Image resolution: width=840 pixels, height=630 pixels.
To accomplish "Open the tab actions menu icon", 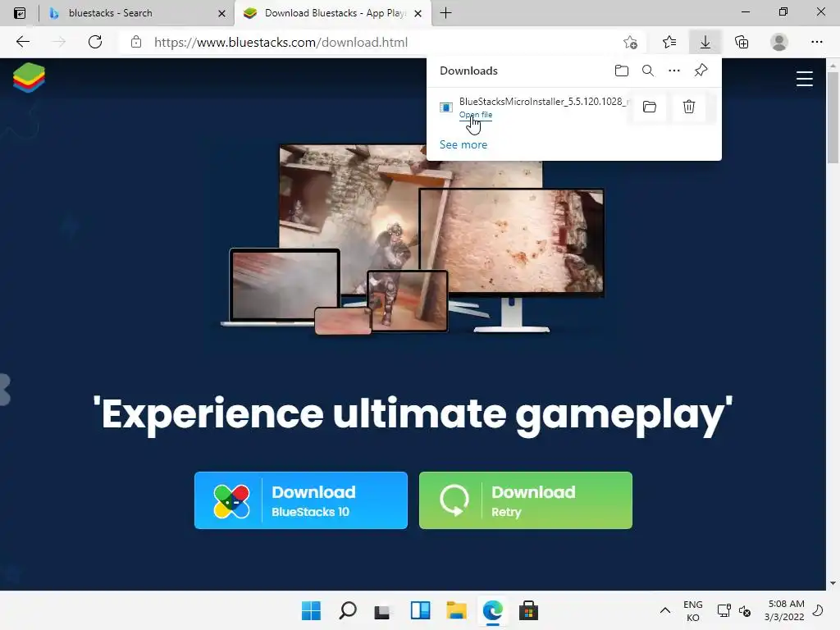I will click(x=20, y=13).
